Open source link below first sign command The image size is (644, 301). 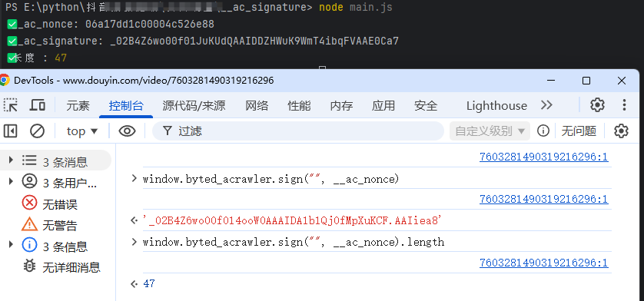pyautogui.click(x=544, y=199)
